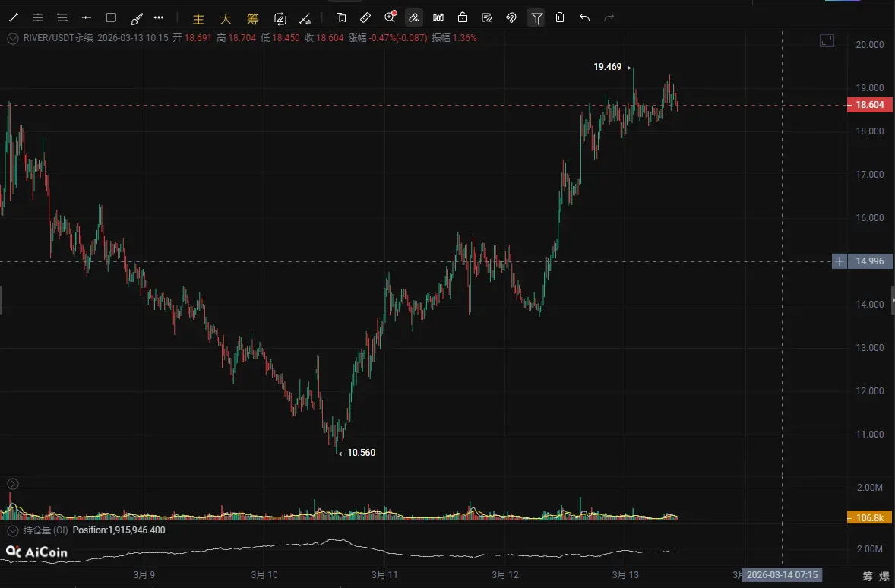Collapse the 持仓量 (OI) indicator panel
Viewport: 895px width, 588px height.
13,530
